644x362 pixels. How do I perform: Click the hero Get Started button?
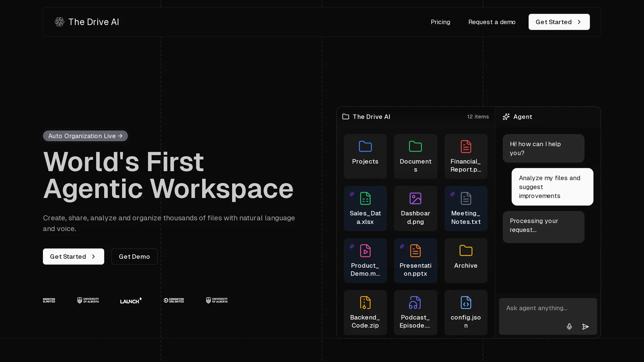pos(73,256)
